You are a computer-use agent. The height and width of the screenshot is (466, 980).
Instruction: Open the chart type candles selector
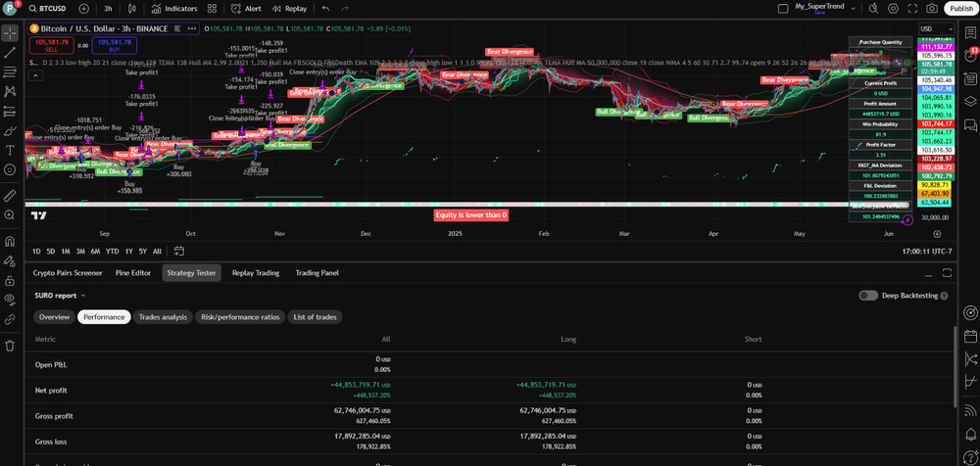pos(131,9)
